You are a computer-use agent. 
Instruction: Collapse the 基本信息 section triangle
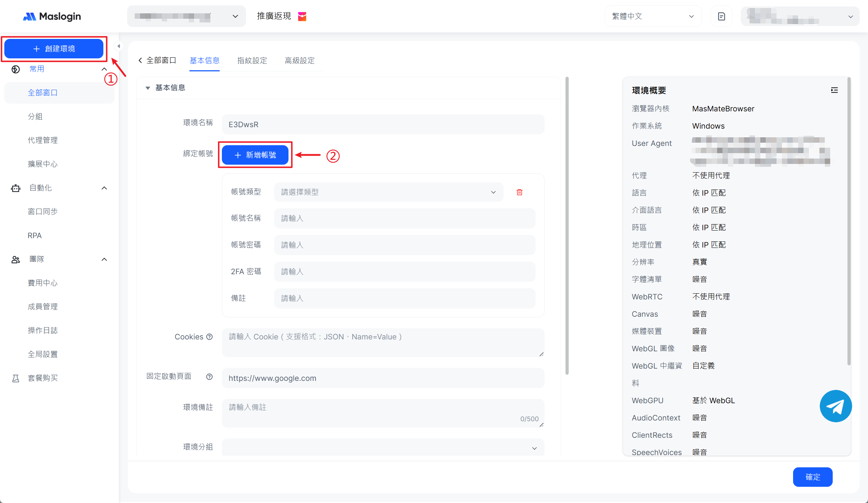(148, 88)
